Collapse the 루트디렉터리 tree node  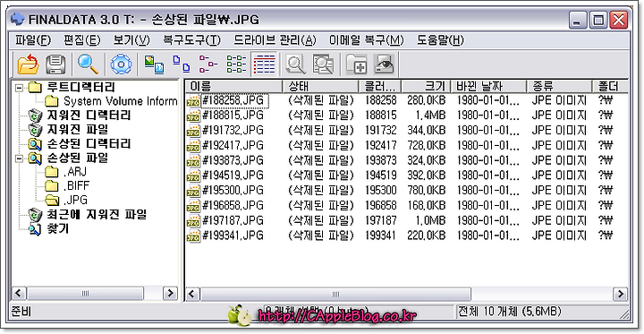click(x=19, y=87)
